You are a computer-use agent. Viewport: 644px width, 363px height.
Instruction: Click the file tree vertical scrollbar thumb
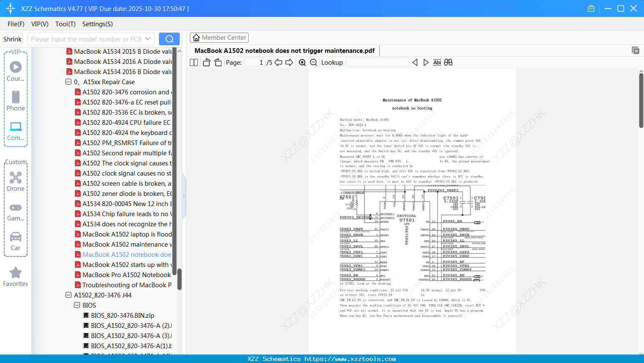[179, 279]
